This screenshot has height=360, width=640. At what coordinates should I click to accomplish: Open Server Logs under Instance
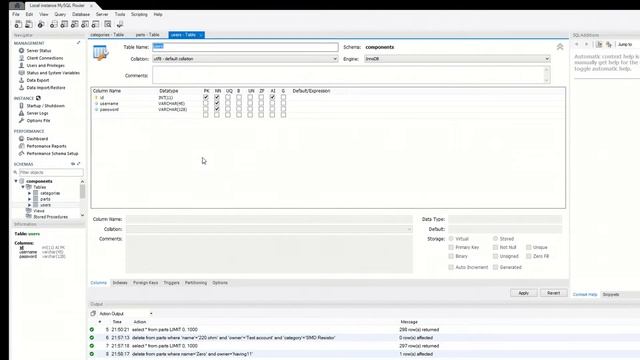pos(37,113)
